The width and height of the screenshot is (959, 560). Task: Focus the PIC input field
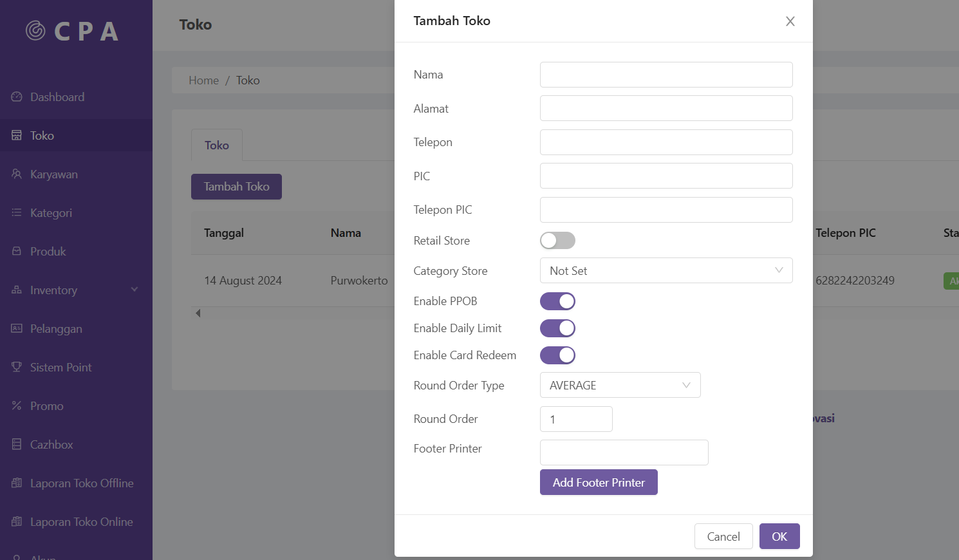click(666, 176)
